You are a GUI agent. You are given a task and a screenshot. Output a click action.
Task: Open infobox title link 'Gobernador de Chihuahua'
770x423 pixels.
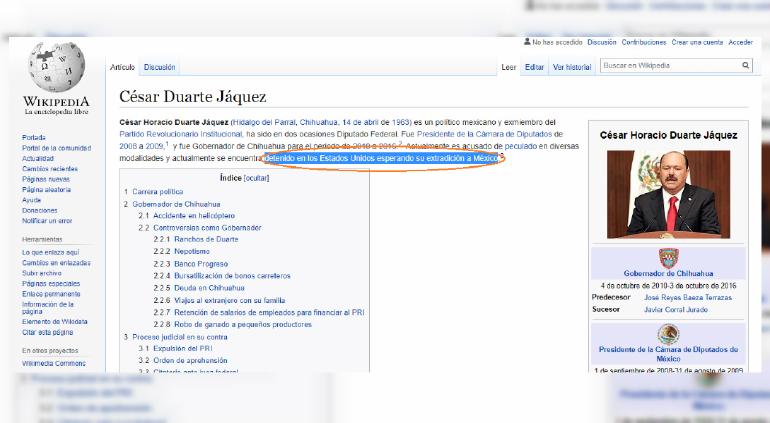pos(668,274)
